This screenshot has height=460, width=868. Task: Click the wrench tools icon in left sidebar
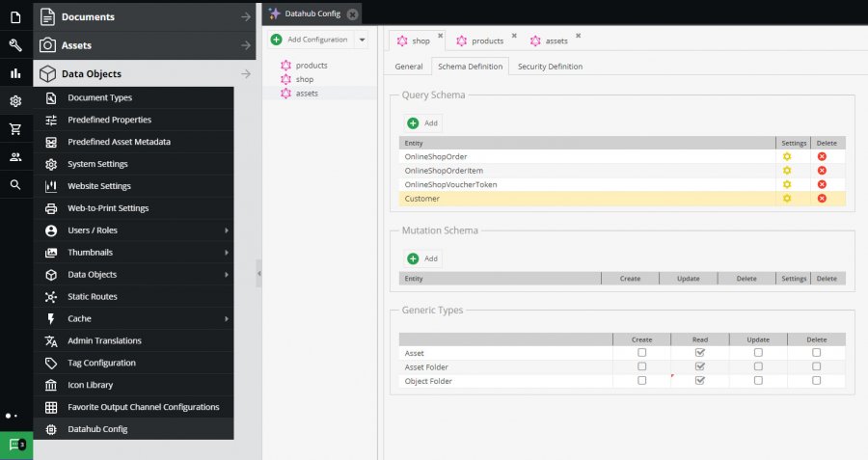tap(15, 45)
